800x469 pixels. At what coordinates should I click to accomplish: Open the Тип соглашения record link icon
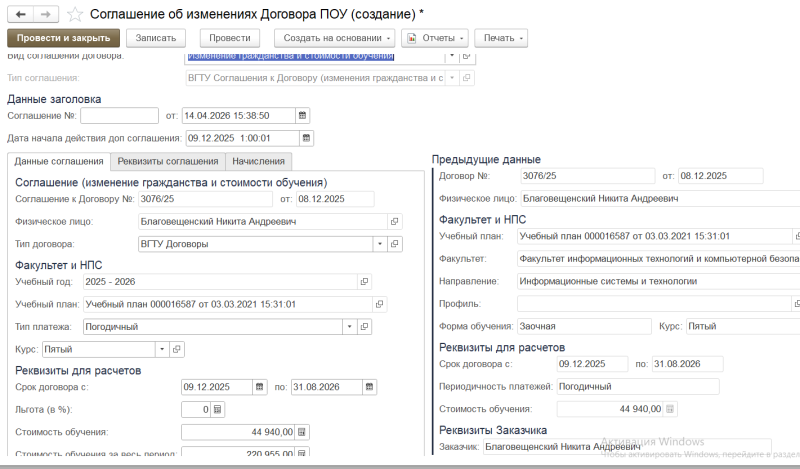(466, 78)
